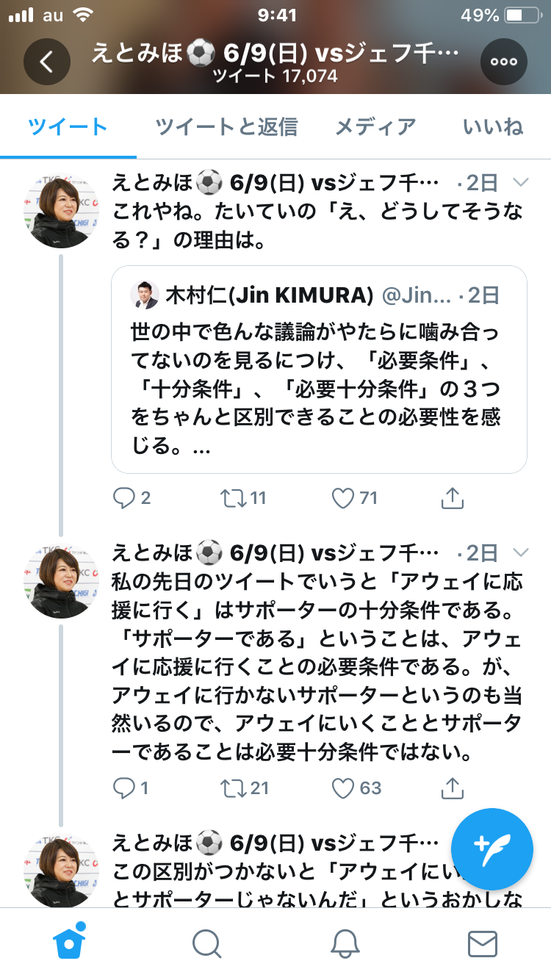
Task: Open the Home tab in bottom bar
Action: point(71,943)
